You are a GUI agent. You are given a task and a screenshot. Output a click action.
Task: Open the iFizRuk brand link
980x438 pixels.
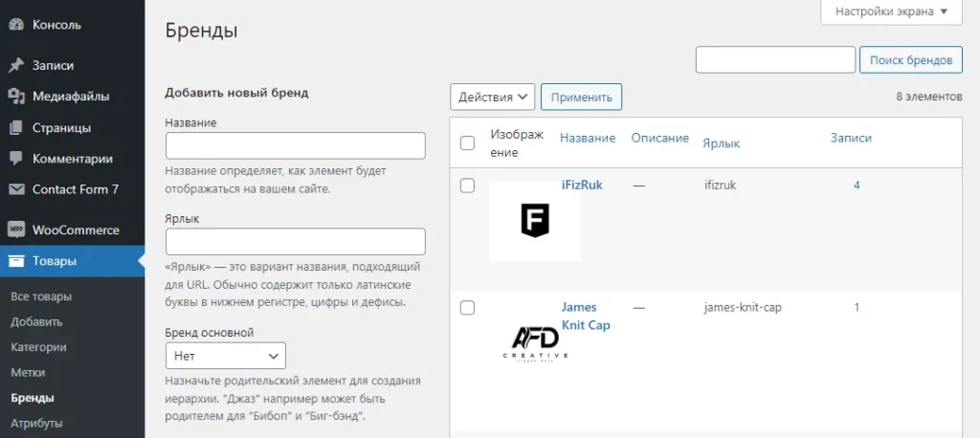click(x=583, y=185)
